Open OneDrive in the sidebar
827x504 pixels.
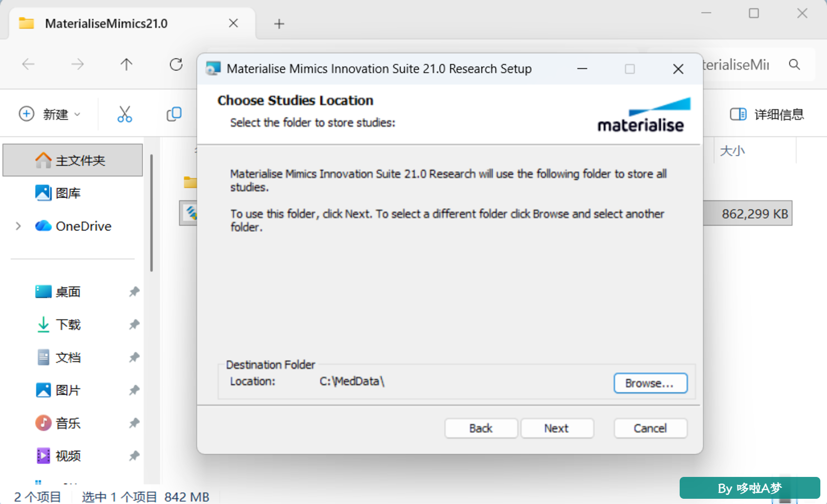(73, 226)
